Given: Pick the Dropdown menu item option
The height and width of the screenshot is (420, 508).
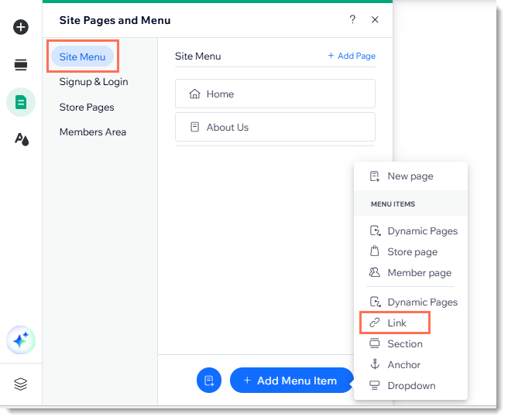Looking at the screenshot, I should pyautogui.click(x=411, y=386).
